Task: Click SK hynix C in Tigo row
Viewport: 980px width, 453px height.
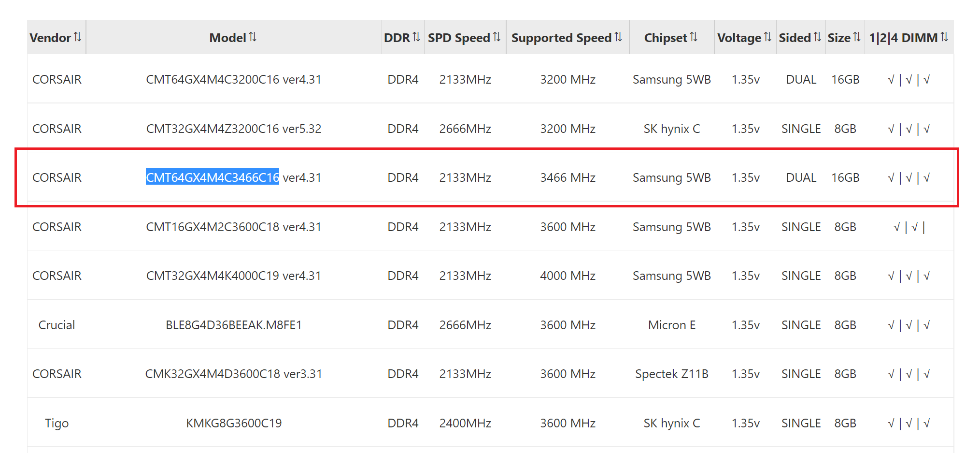Action: point(672,423)
